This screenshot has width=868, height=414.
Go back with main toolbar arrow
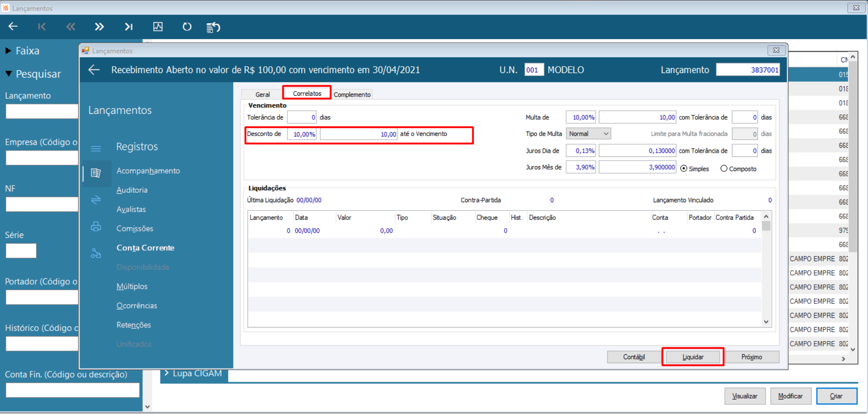pos(13,27)
